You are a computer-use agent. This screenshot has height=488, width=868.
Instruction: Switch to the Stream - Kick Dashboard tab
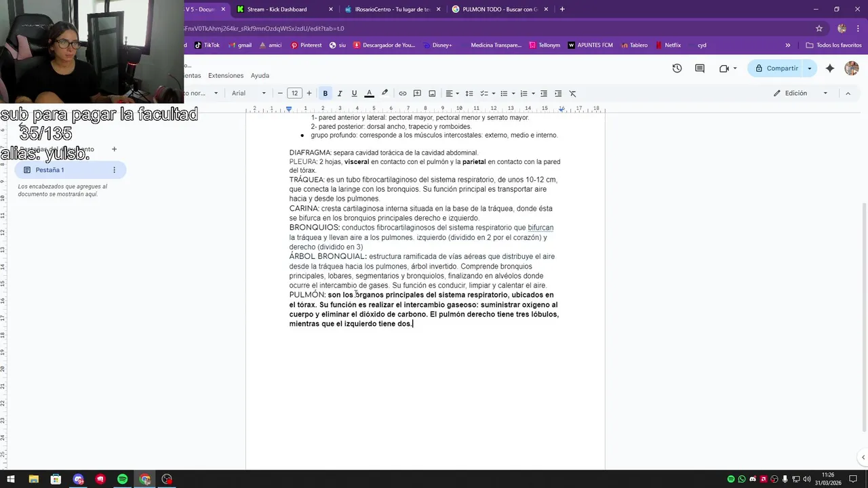pyautogui.click(x=284, y=9)
